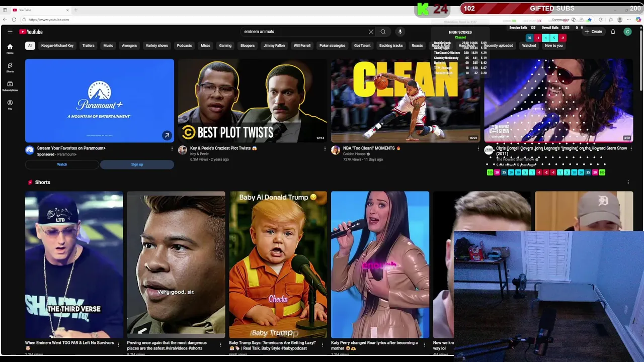Open NBA "Too Clean" MOMENTS title link
The height and width of the screenshot is (362, 644).
pos(372,148)
